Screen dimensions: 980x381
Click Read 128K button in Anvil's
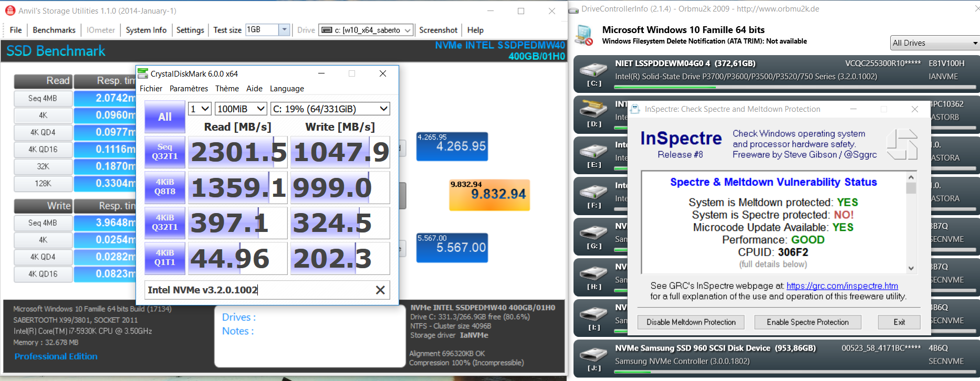43,183
